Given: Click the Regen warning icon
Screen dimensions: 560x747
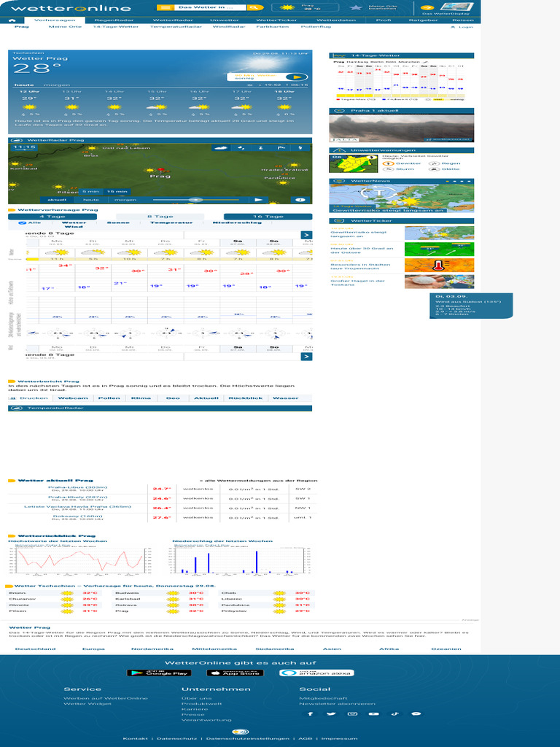Looking at the screenshot, I should coord(433,163).
